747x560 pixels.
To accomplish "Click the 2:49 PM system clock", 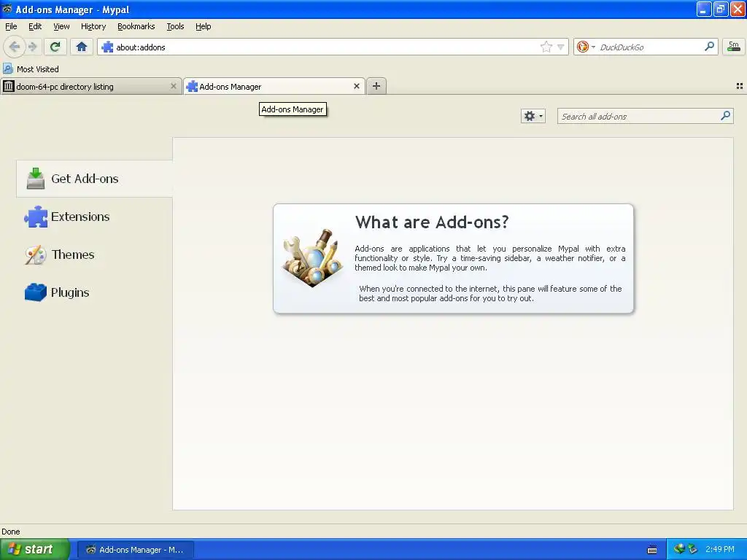I will click(x=720, y=549).
